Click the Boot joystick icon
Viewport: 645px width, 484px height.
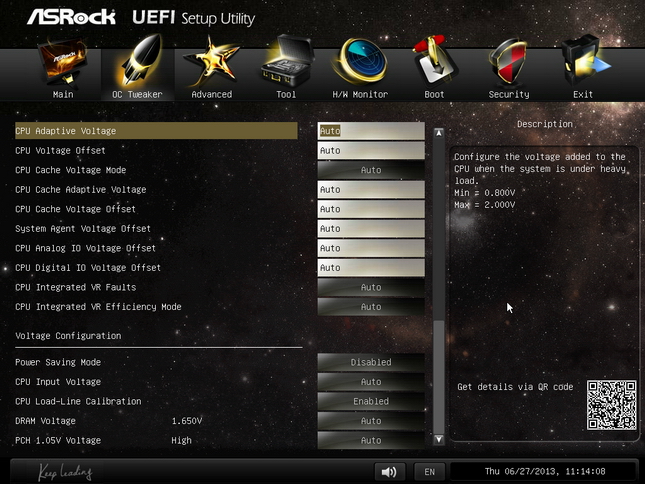coord(434,61)
